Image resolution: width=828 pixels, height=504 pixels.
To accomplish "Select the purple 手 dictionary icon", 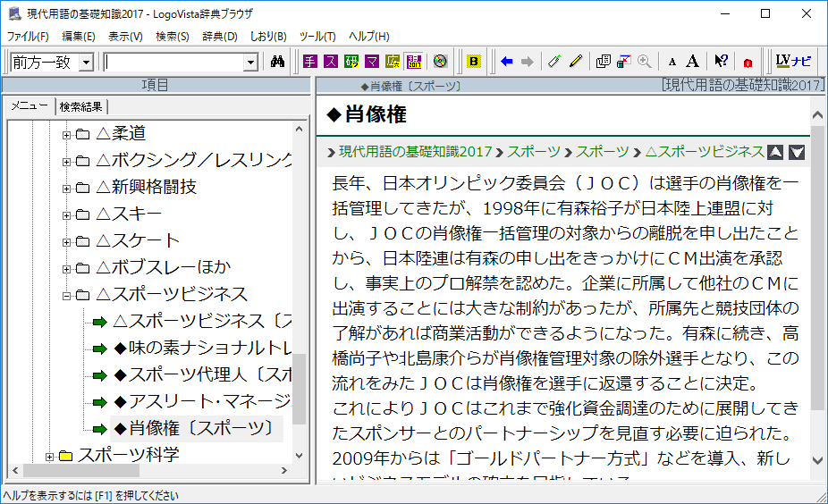I will coord(310,62).
